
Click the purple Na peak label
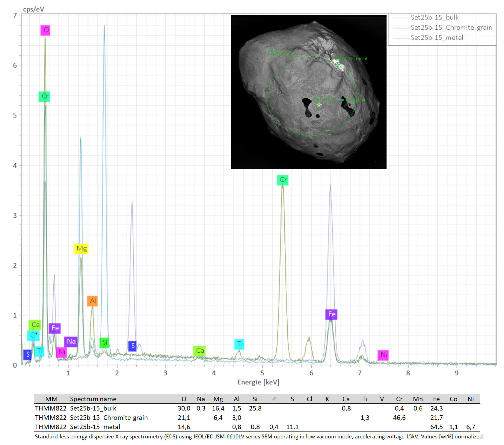[71, 342]
